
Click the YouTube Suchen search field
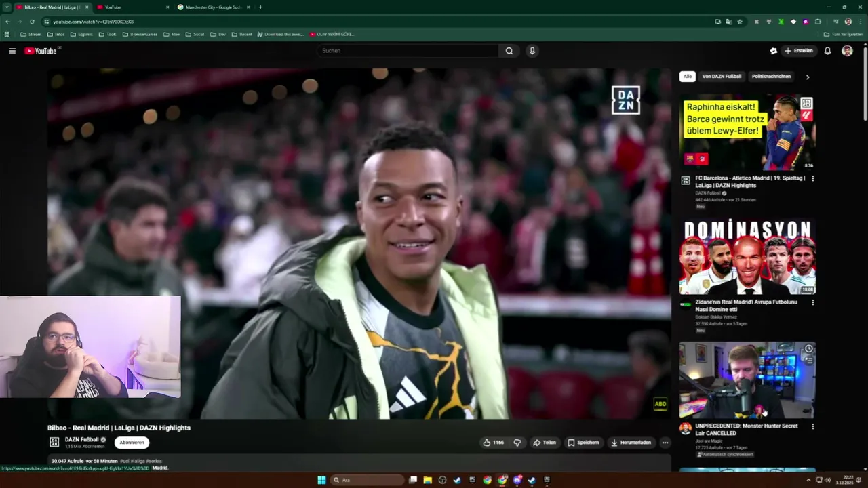click(x=408, y=51)
